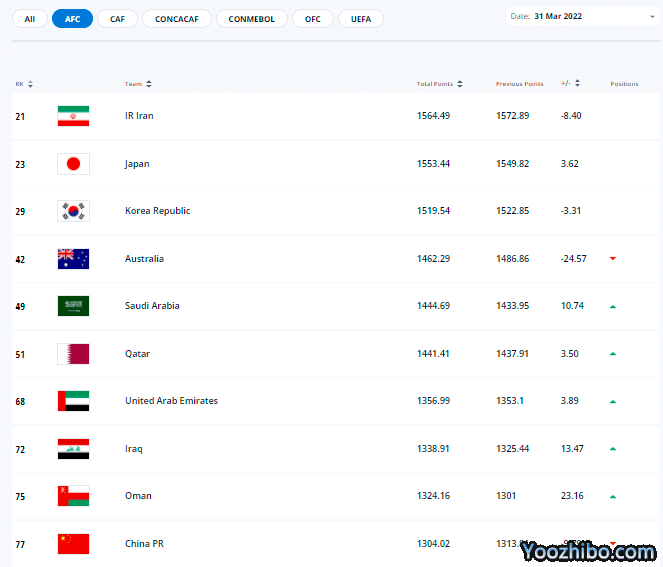The image size is (663, 567).
Task: Click the Oman flag icon
Action: [x=73, y=496]
